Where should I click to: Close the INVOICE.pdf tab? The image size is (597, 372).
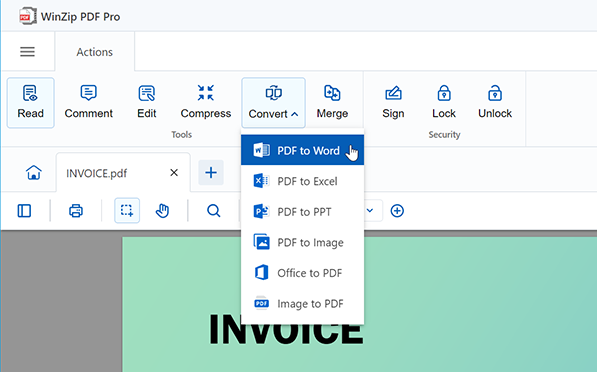(174, 173)
